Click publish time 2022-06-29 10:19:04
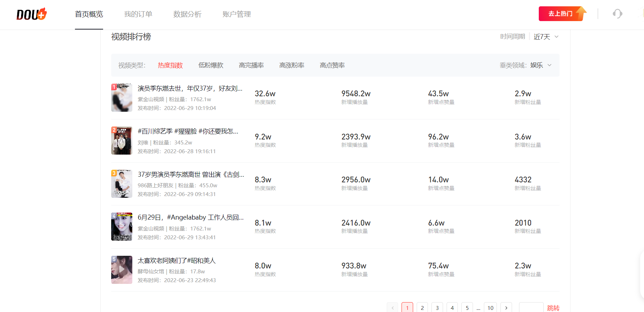This screenshot has height=312, width=644. point(177,108)
